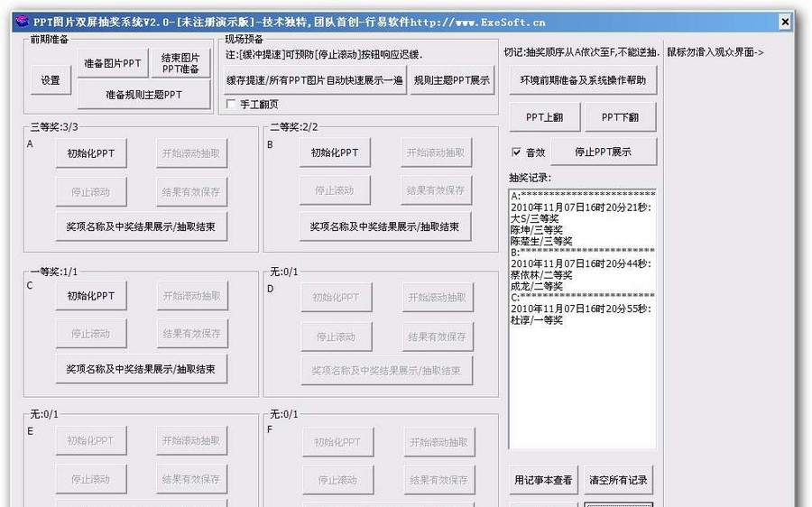
Task: Click 结果有效保存 in group B
Action: point(436,190)
